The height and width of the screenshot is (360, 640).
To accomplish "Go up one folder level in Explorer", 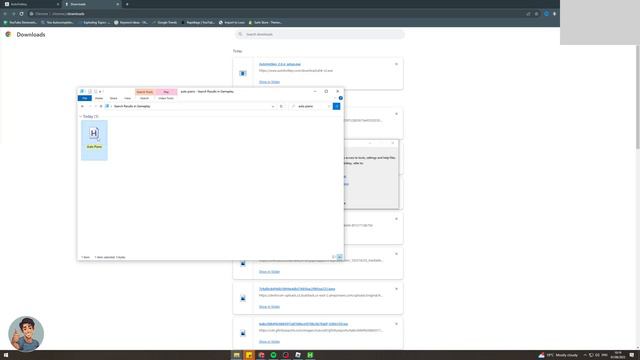I will pyautogui.click(x=101, y=106).
